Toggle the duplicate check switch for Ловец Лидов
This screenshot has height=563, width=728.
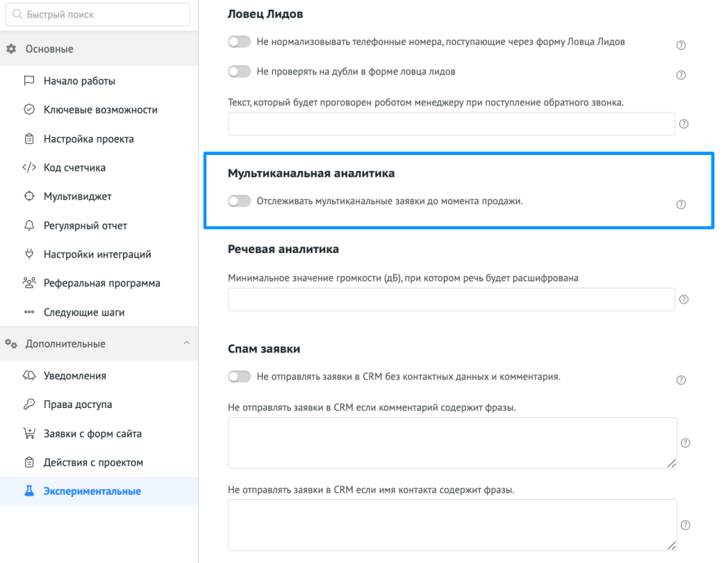coord(240,71)
